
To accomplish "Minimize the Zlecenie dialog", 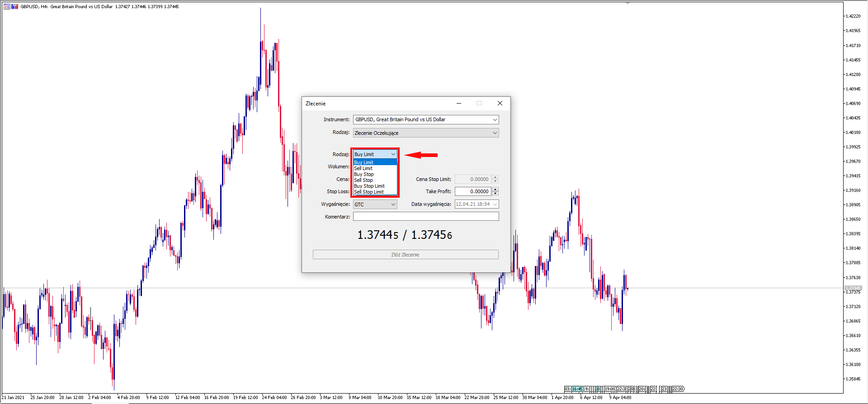I will point(459,103).
